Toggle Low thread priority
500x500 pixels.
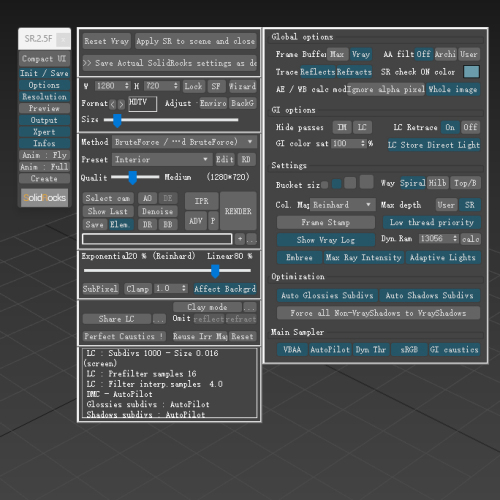[432, 222]
